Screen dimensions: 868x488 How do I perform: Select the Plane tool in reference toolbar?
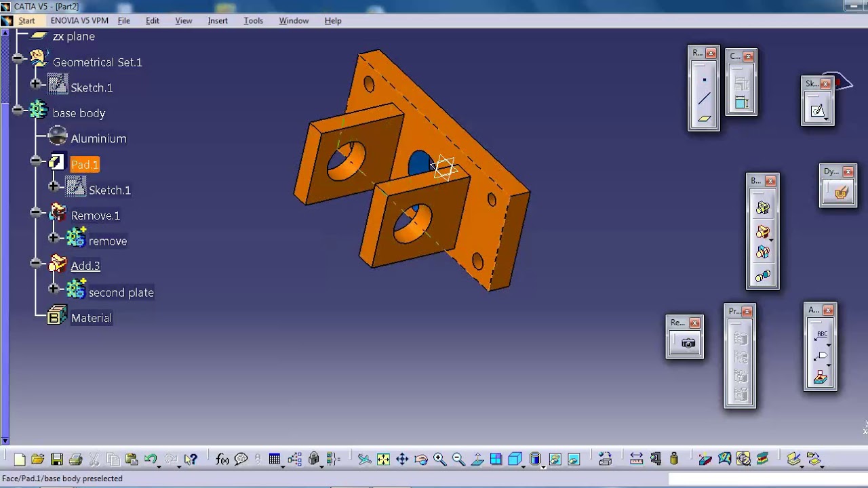tap(704, 119)
